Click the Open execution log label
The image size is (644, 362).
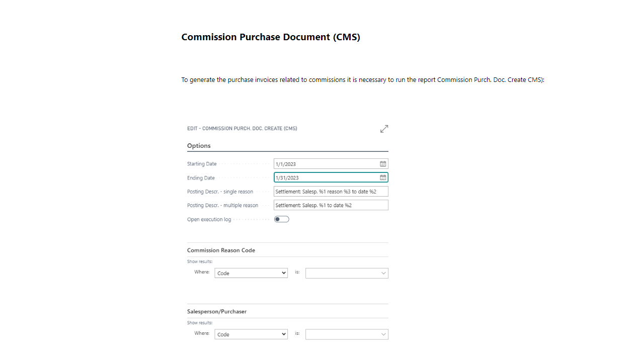(209, 220)
